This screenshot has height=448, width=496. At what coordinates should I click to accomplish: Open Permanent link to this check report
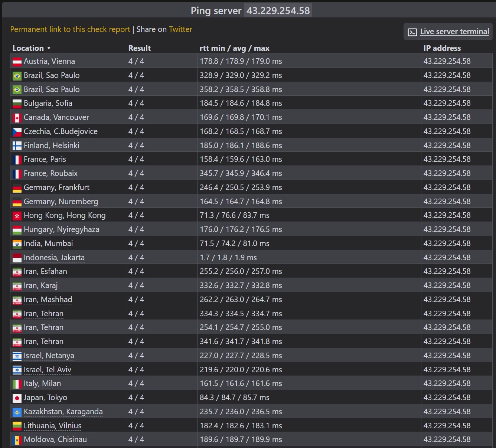click(x=70, y=29)
